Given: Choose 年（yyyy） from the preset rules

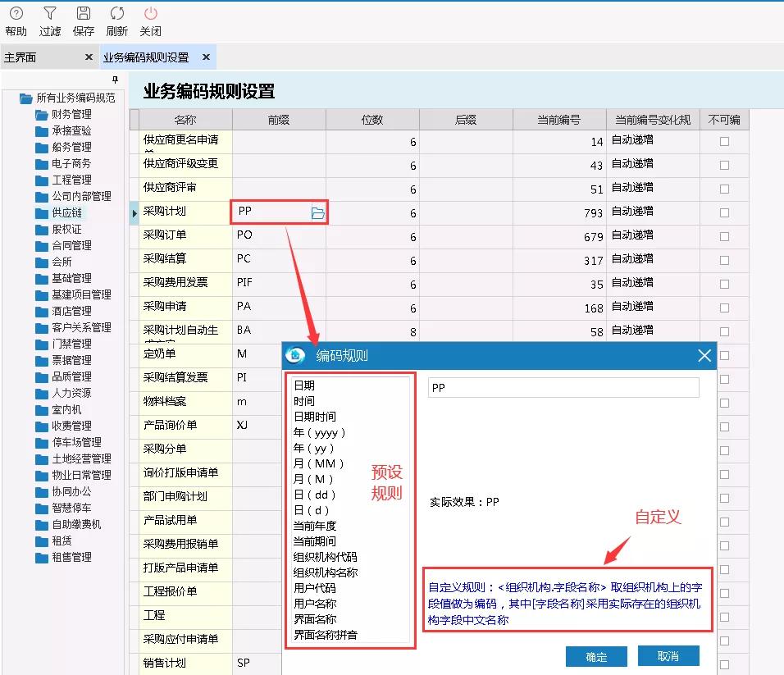Looking at the screenshot, I should [320, 432].
